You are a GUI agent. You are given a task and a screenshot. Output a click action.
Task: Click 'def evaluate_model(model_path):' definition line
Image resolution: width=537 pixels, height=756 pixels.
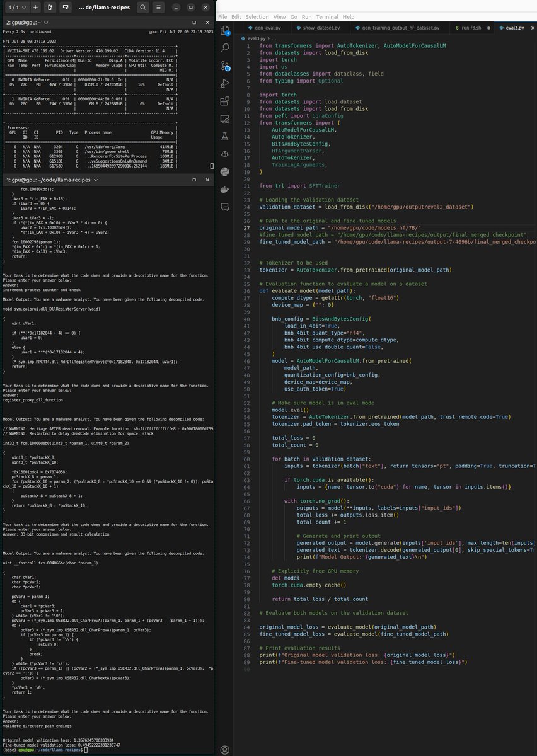tap(307, 290)
